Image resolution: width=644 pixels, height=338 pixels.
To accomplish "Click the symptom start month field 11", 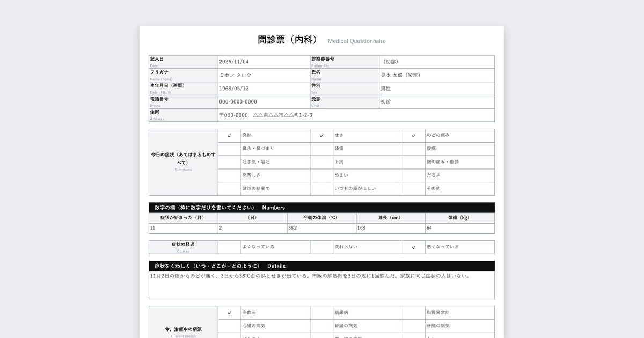I will point(184,229).
